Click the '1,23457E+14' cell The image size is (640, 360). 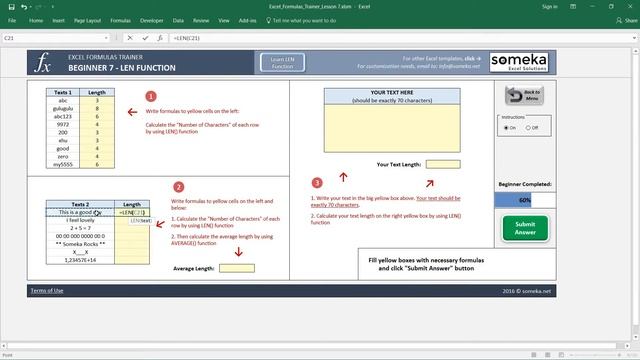(x=80, y=260)
